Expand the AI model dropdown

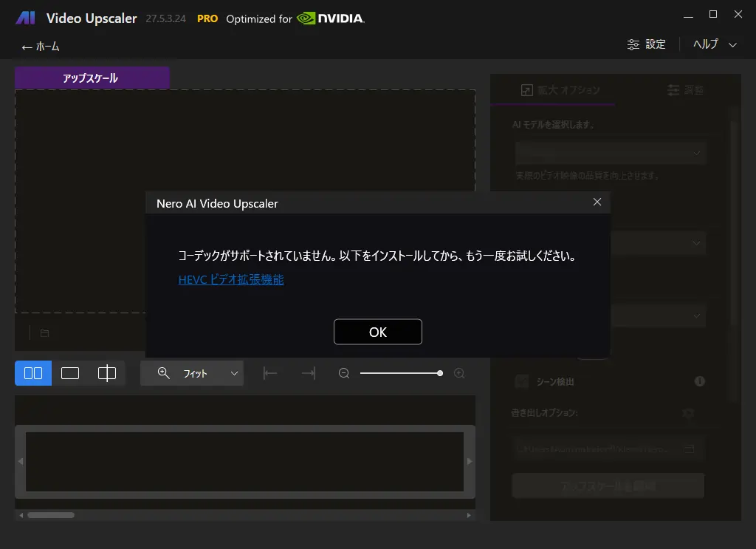(610, 152)
